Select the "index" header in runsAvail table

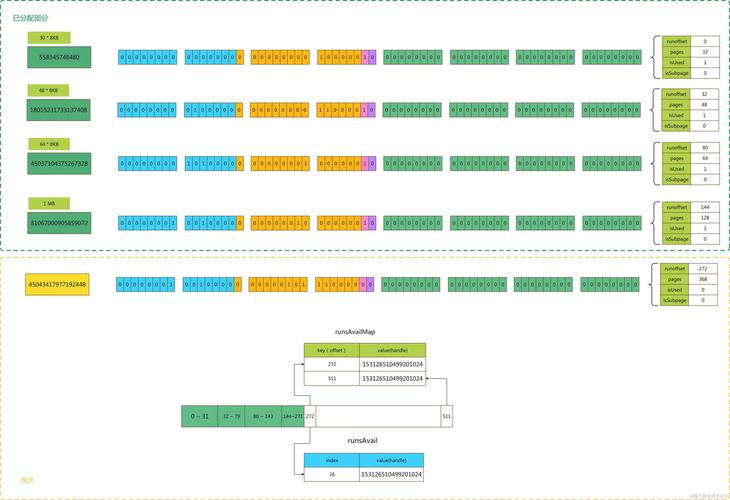(x=331, y=460)
